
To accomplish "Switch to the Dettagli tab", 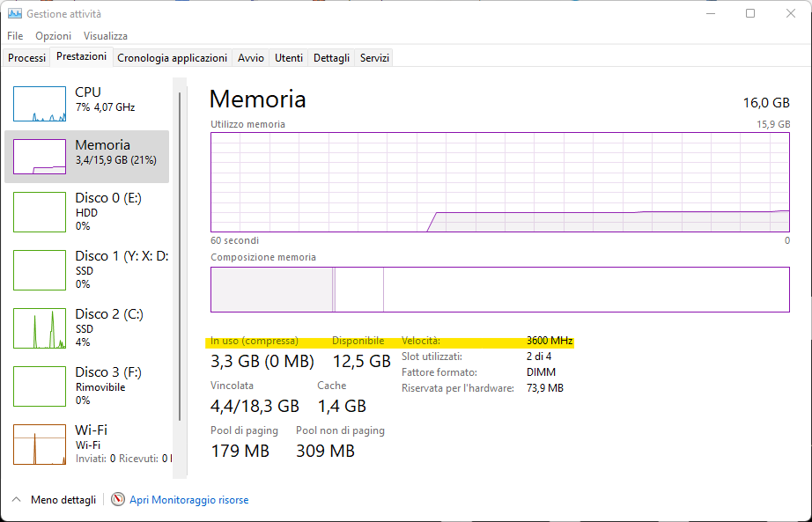I will click(x=331, y=58).
